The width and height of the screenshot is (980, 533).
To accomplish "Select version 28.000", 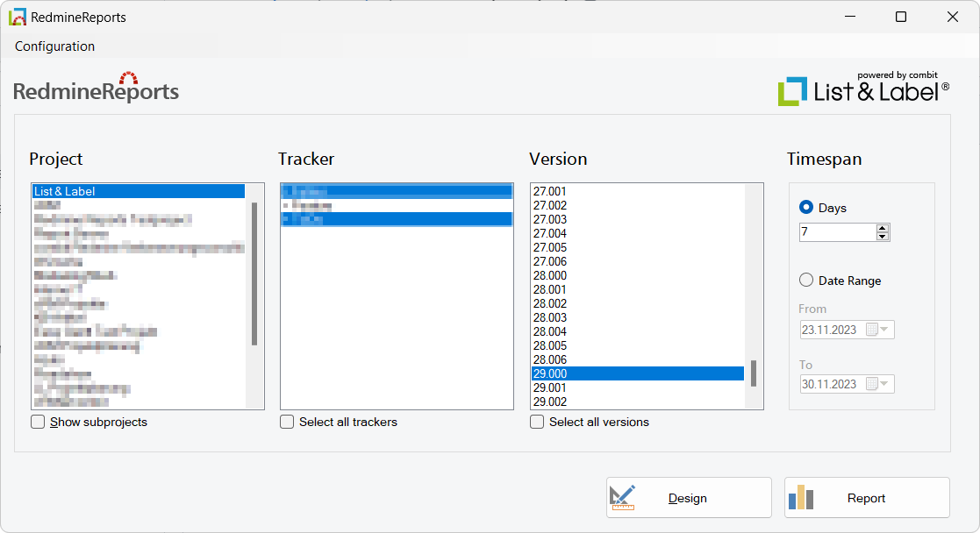I will (638, 275).
